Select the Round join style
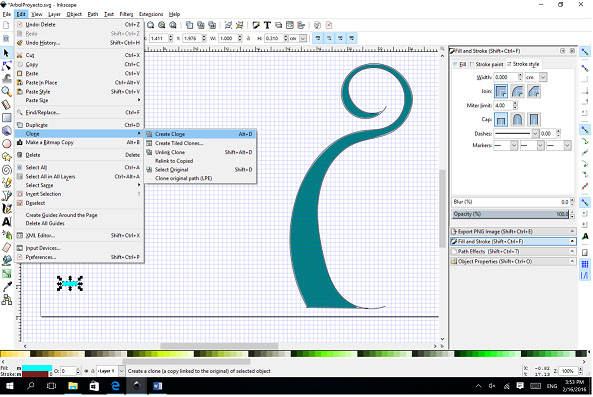 tap(517, 91)
